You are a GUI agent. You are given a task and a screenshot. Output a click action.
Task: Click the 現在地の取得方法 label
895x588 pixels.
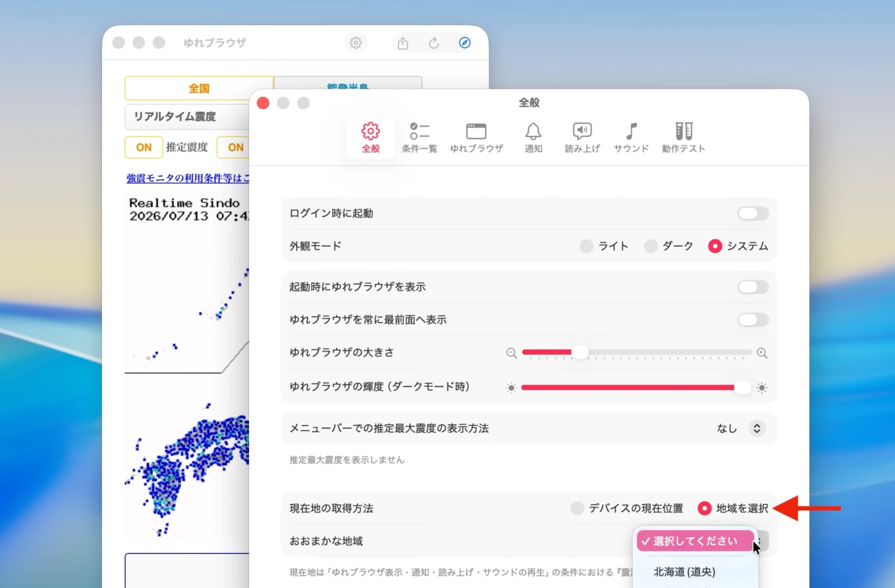331,508
